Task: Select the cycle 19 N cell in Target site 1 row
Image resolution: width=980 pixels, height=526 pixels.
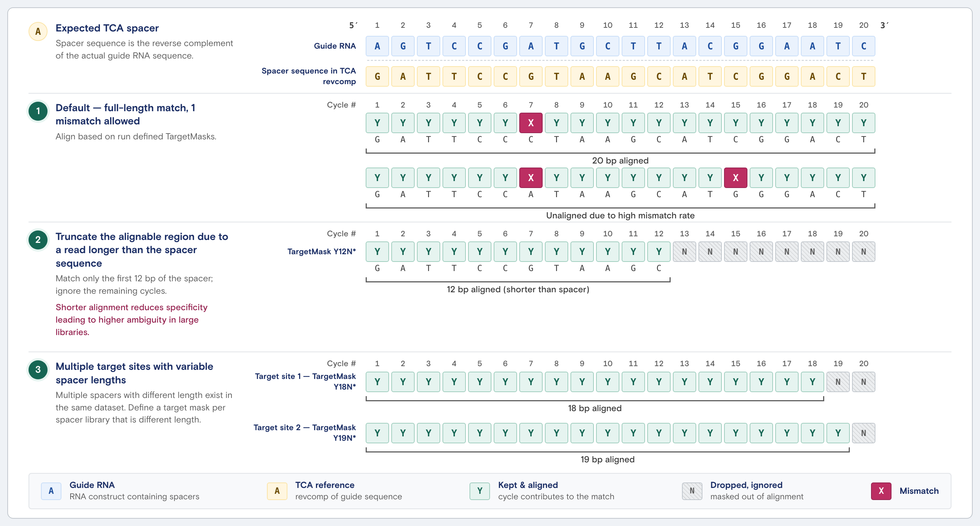Action: [x=838, y=382]
